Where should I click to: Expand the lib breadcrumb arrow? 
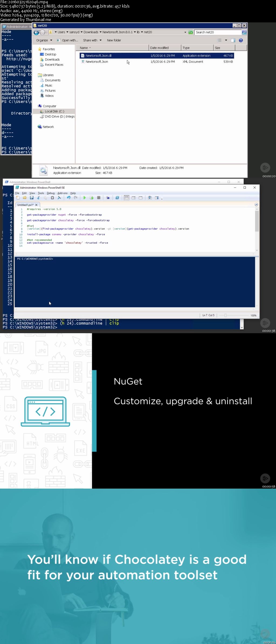click(142, 32)
